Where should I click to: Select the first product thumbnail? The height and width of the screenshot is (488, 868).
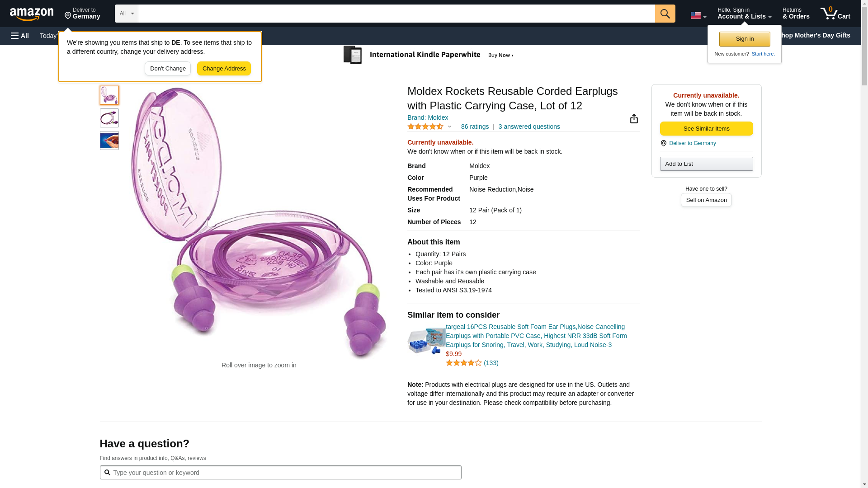109,96
